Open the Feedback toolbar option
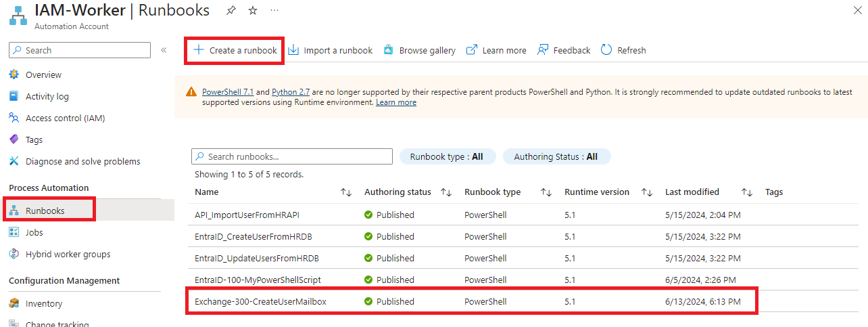868x327 pixels. coord(564,50)
